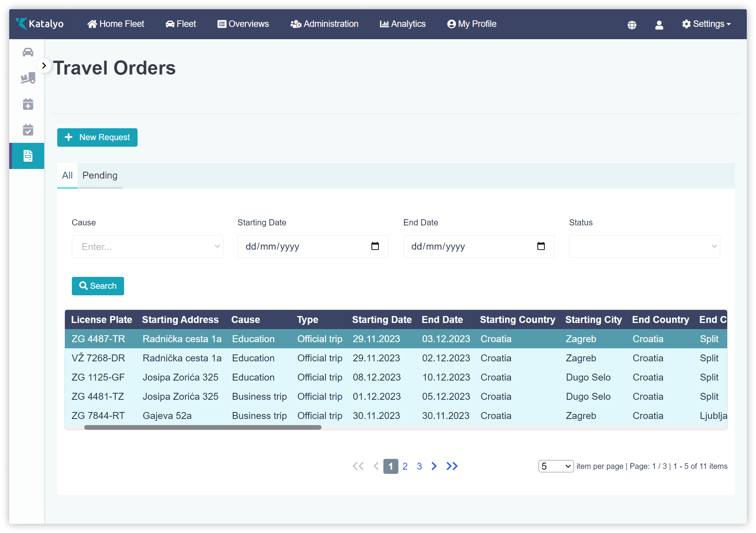Click the calendar plus sidebar icon
The width and height of the screenshot is (756, 533).
28,104
